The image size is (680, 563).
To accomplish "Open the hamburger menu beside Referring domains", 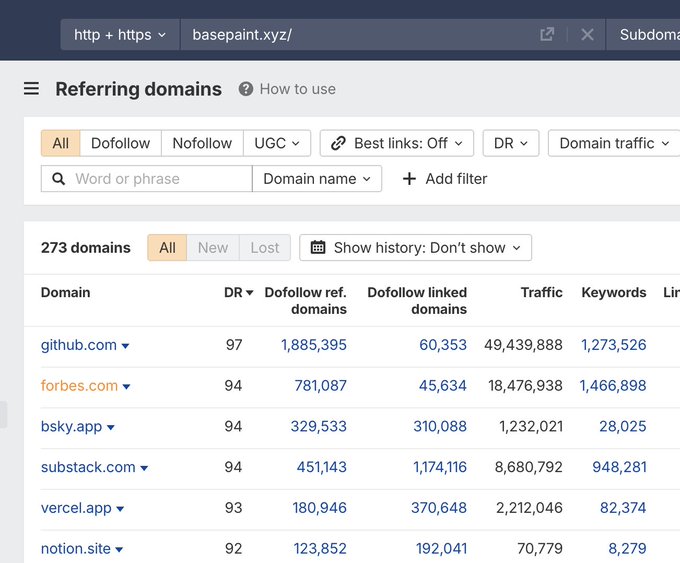I will click(x=31, y=88).
